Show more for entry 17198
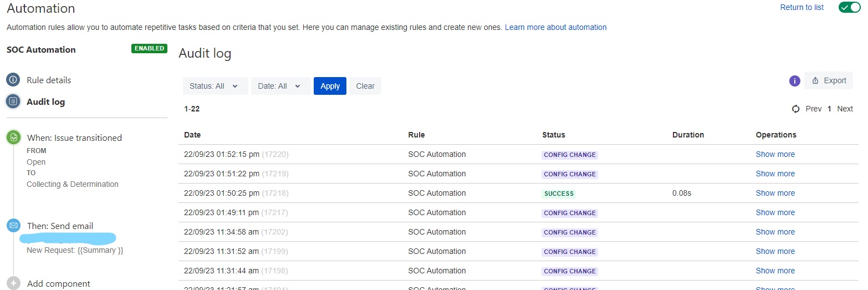The width and height of the screenshot is (868, 290). (775, 271)
